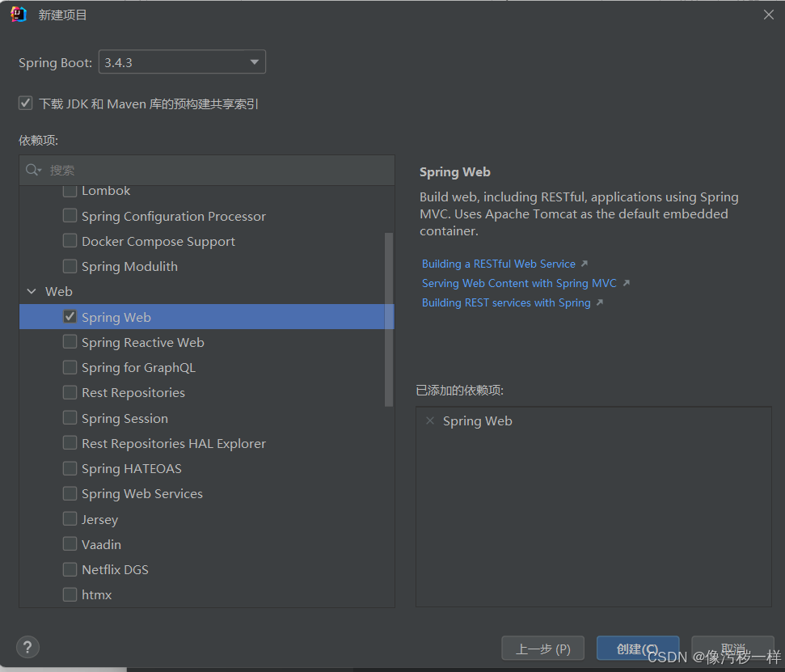Viewport: 785px width, 672px height.
Task: Click arrow icon beside Building a RESTful Web Service
Action: (x=585, y=264)
